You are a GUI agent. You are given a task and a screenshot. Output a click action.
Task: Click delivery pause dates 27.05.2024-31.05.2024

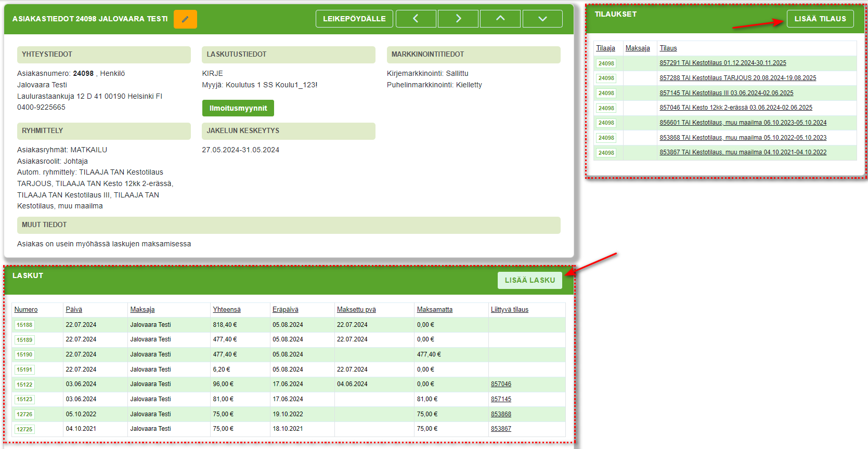coord(241,150)
